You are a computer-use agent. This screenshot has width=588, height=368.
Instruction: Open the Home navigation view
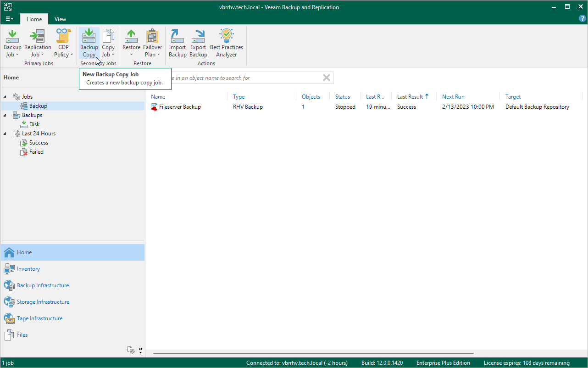coord(72,252)
